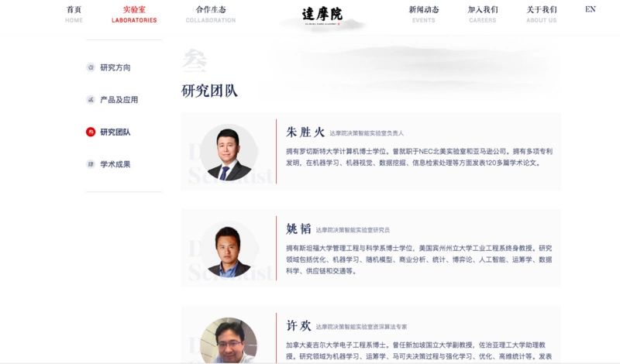Click the 达摩院 logo in header
620x364 pixels.
coord(322,15)
